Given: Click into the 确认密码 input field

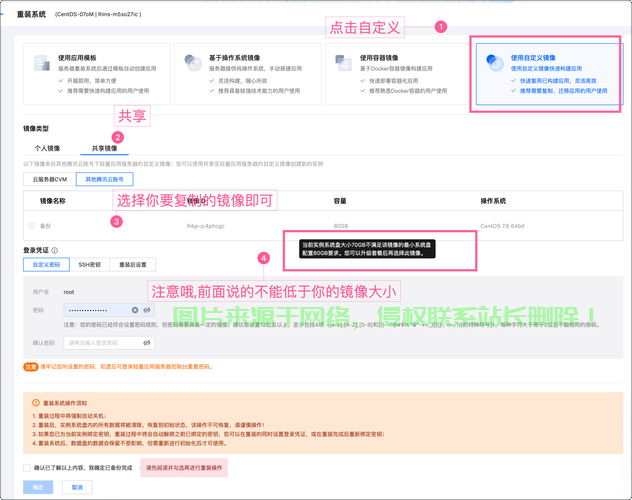Looking at the screenshot, I should click(x=109, y=343).
